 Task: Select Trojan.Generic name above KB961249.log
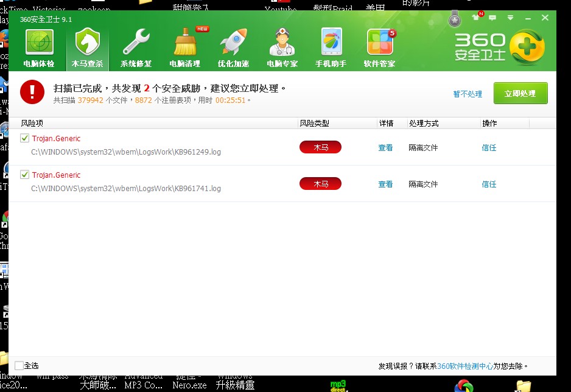coord(56,138)
